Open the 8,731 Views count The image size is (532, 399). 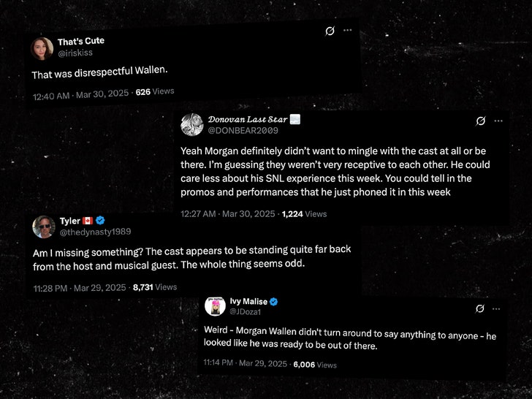click(x=155, y=288)
